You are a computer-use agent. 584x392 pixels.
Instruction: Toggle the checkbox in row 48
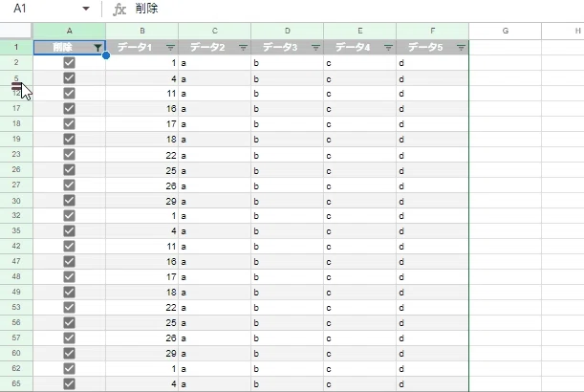pos(69,276)
